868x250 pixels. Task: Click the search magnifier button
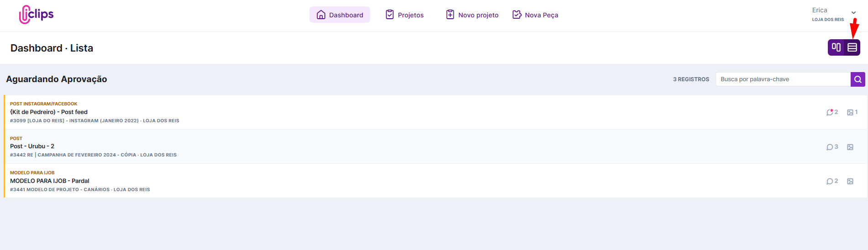858,79
